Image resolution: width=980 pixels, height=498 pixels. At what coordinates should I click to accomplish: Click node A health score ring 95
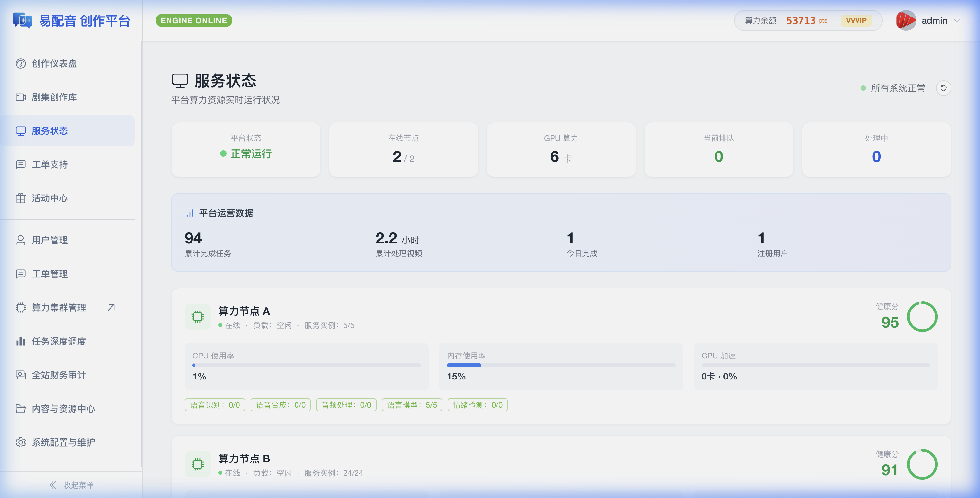point(922,317)
